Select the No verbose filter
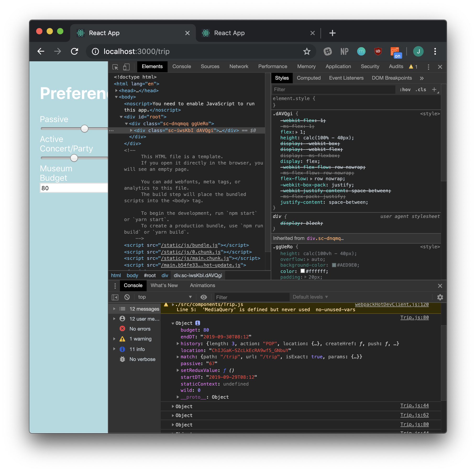This screenshot has height=472, width=476. click(142, 359)
